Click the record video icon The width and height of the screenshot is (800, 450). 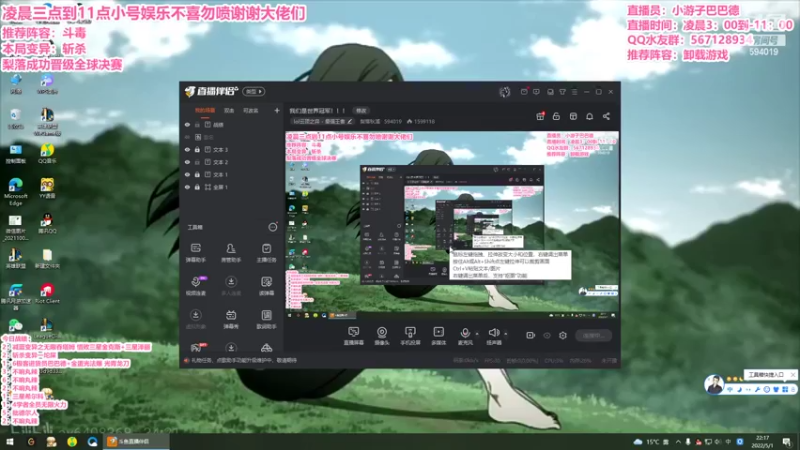pos(531,335)
